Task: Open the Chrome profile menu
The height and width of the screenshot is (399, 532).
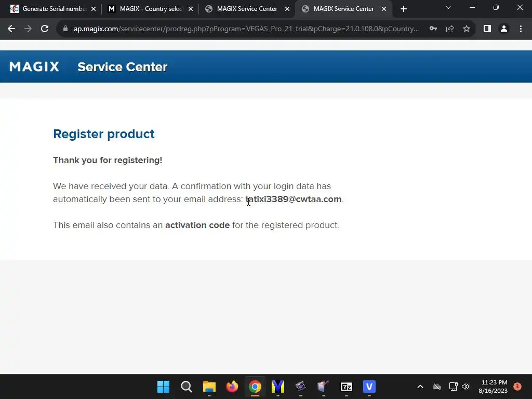Action: click(x=504, y=29)
